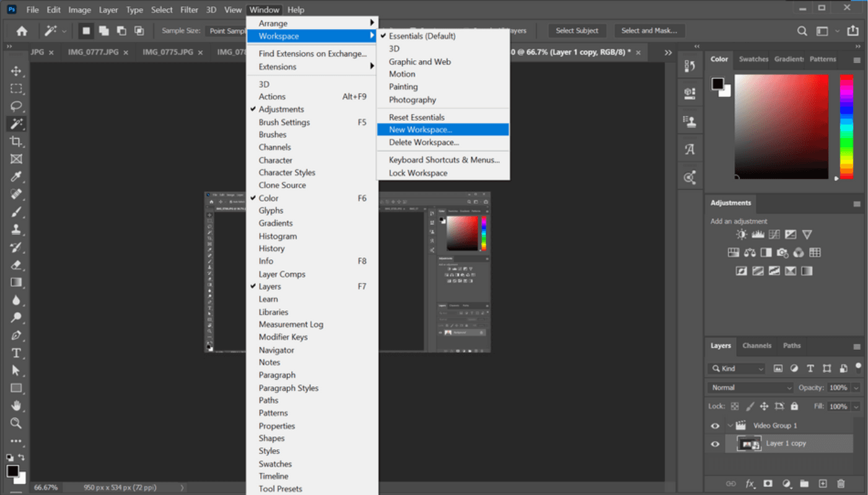The width and height of the screenshot is (868, 495).
Task: Select the Crop tool
Action: click(16, 141)
